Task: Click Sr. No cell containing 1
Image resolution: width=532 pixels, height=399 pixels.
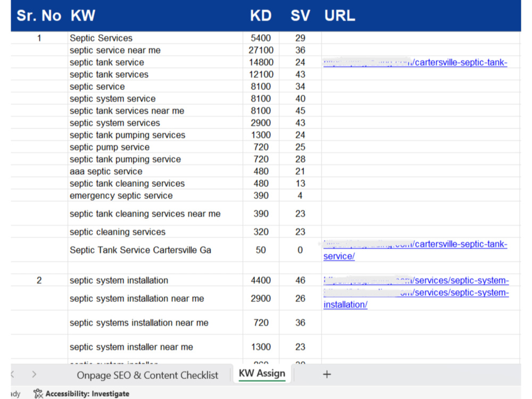Action: point(39,38)
